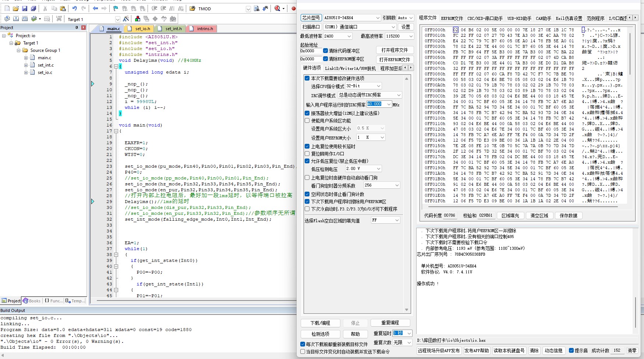Toggle 振荡器放大增益 checkbox
This screenshot has height=359, width=644.
pyautogui.click(x=307, y=113)
